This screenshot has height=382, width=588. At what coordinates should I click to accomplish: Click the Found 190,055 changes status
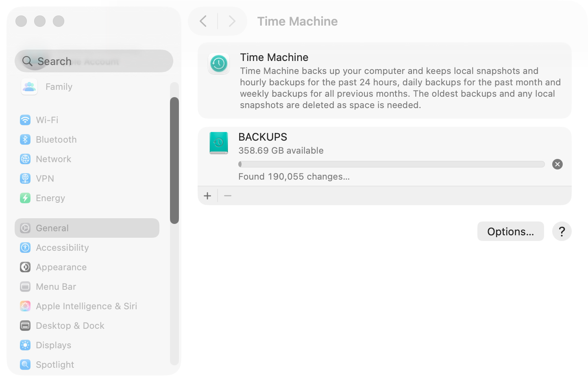[294, 176]
